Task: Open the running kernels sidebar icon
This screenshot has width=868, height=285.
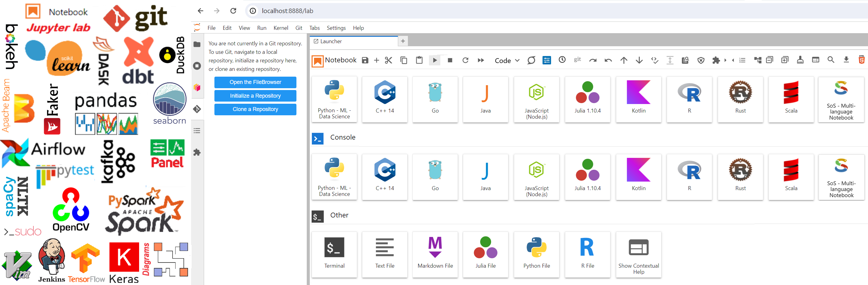Action: tap(197, 66)
